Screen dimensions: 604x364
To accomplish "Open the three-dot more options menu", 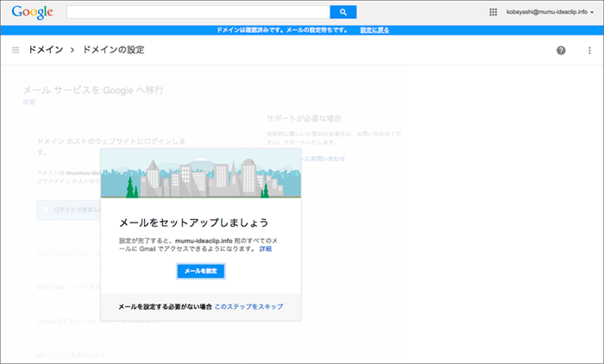I will pyautogui.click(x=589, y=50).
